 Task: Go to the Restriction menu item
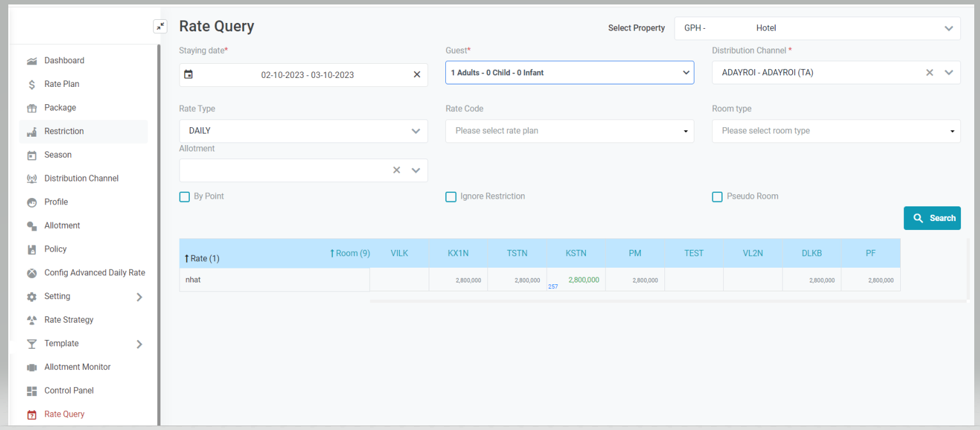point(64,132)
